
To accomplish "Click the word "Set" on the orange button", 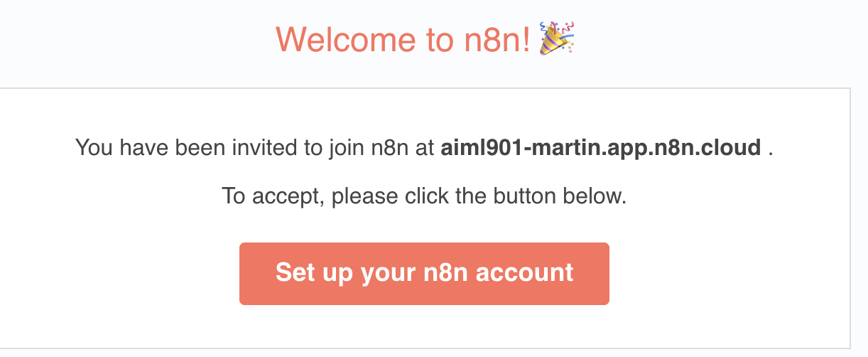I will point(295,273).
